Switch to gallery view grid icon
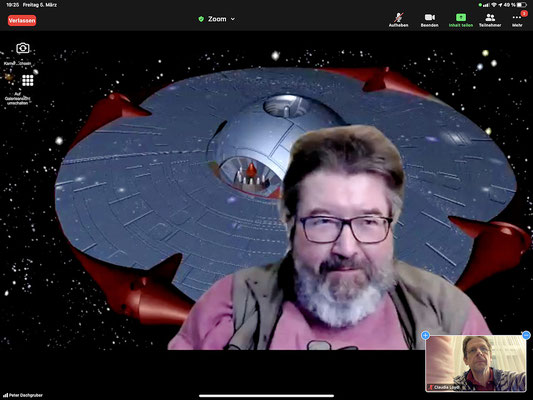533x400 pixels. (x=28, y=81)
